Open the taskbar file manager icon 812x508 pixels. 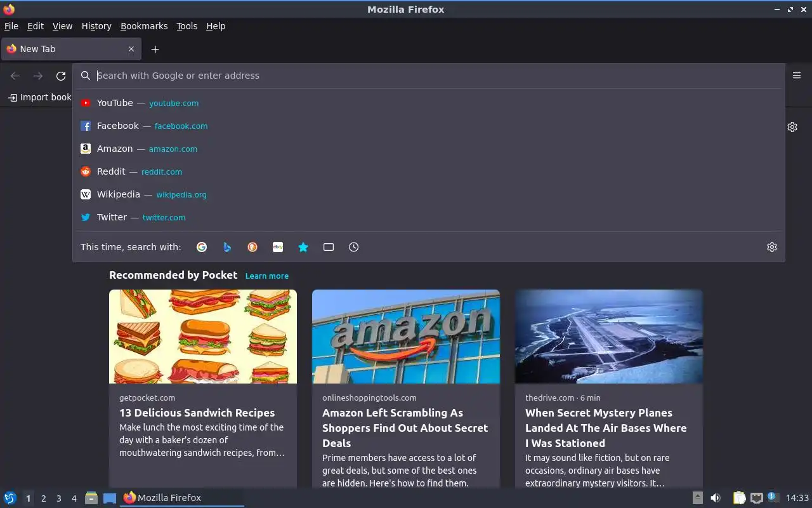91,498
